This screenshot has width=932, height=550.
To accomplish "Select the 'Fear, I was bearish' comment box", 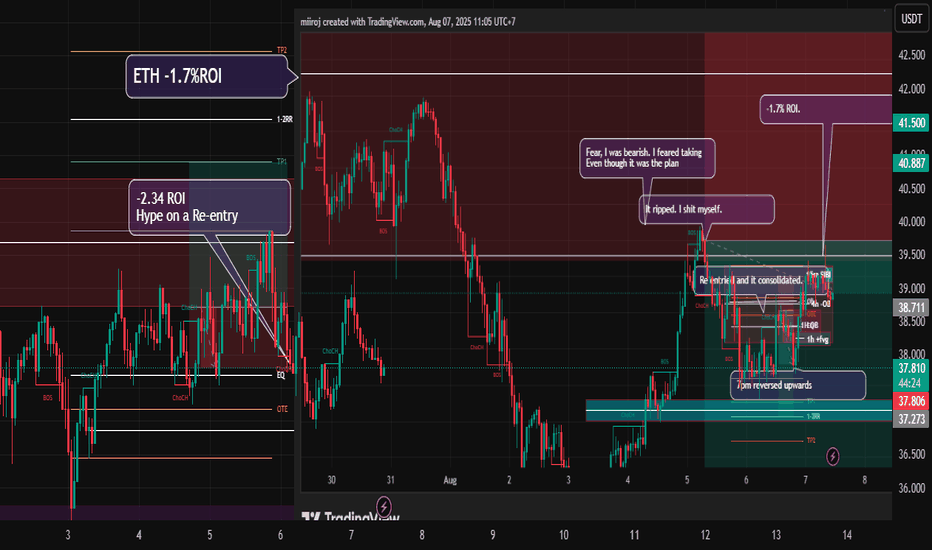I will 647,158.
